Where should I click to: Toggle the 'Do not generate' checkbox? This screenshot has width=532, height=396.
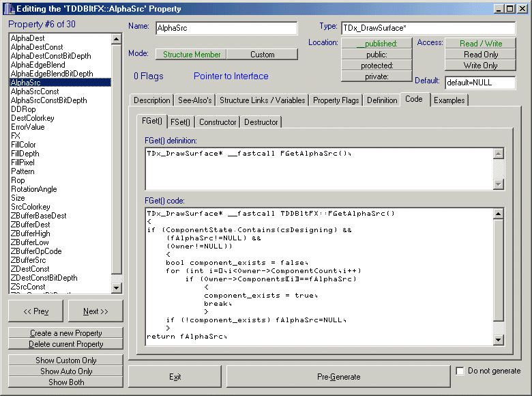(x=461, y=371)
